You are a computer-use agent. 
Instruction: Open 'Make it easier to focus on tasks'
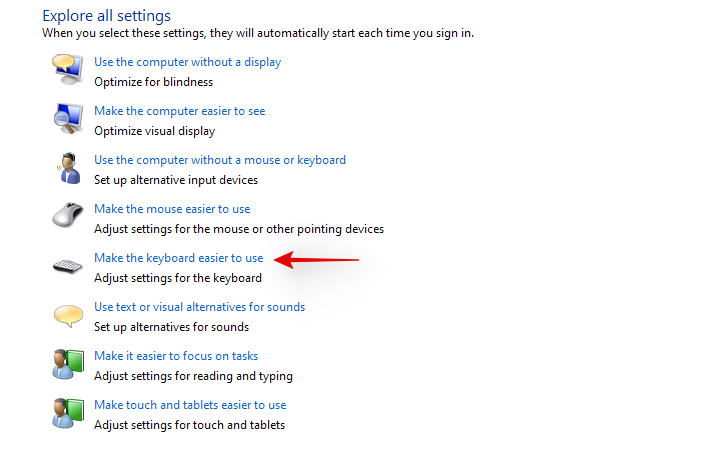pos(176,356)
